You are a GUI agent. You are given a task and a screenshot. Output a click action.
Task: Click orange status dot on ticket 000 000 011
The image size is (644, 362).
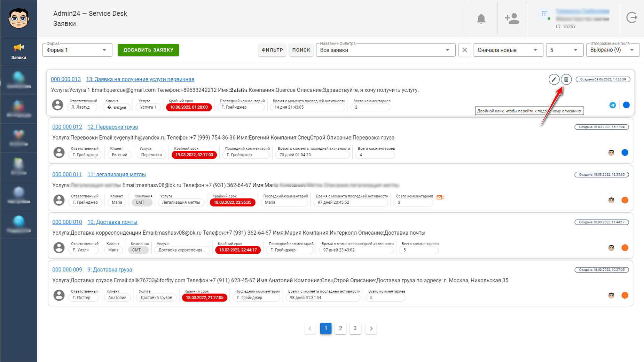(625, 200)
